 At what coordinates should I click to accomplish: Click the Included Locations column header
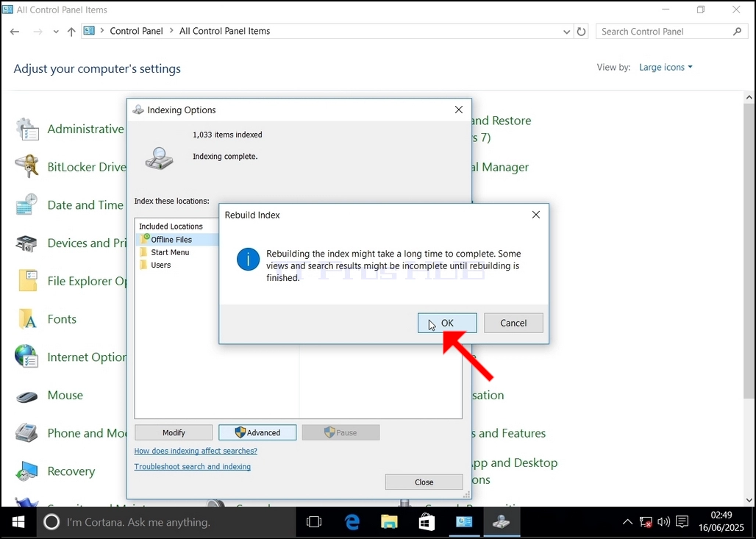tap(171, 226)
